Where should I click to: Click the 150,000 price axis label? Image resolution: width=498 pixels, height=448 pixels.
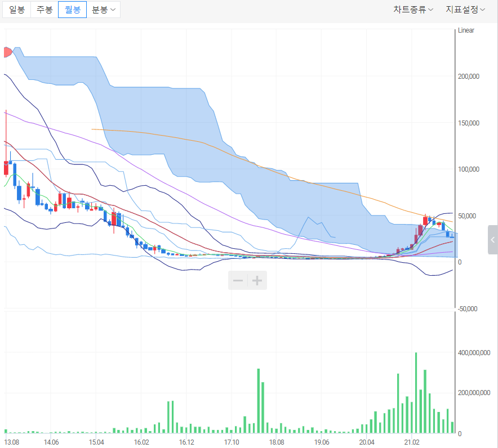pyautogui.click(x=469, y=123)
